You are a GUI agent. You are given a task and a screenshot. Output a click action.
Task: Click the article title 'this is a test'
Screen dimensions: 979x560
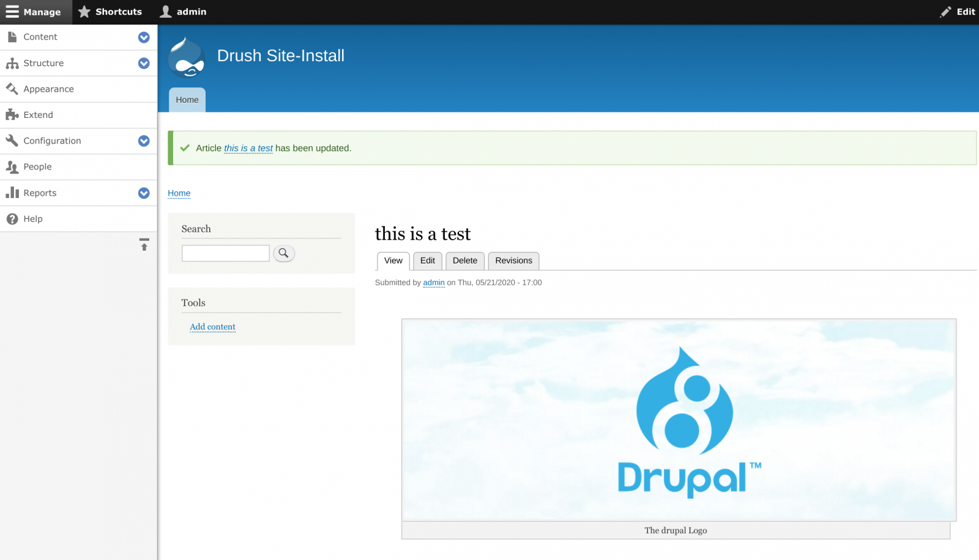click(x=423, y=234)
